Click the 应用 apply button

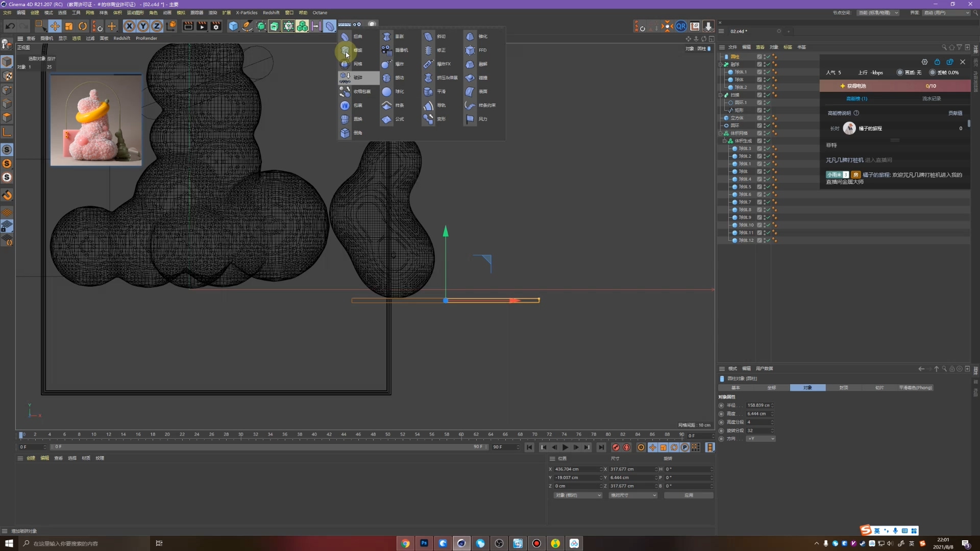(689, 495)
